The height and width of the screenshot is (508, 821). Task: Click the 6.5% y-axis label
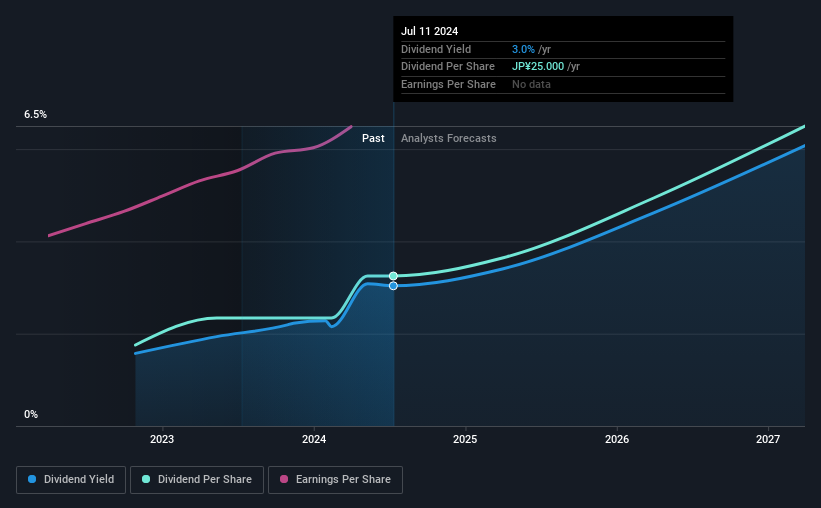click(x=35, y=114)
